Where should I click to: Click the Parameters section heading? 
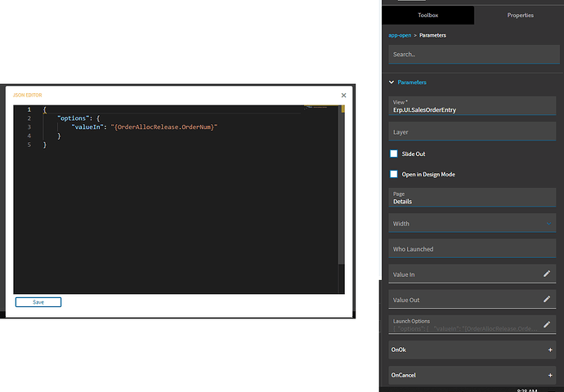click(x=412, y=82)
